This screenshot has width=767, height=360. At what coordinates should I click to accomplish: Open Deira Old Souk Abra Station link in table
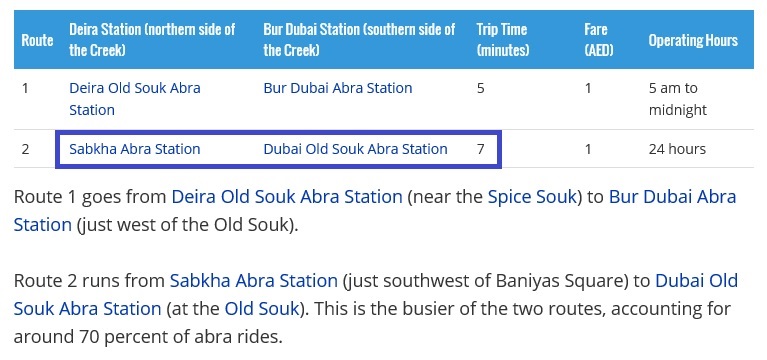(135, 99)
